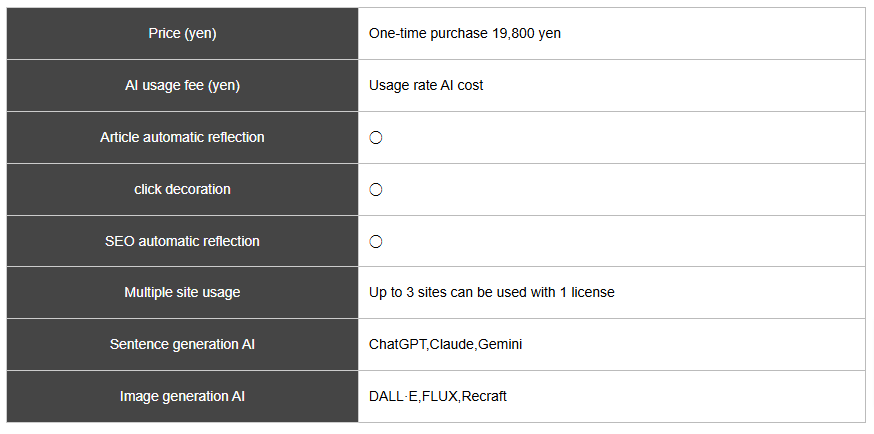Click the click decoration label cell
The width and height of the screenshot is (874, 434).
[182, 189]
